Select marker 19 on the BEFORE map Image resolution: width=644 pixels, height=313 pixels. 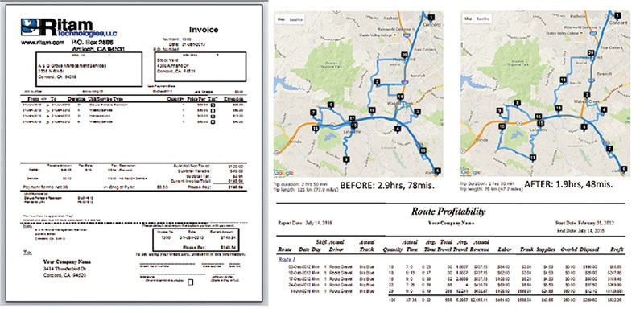[372, 109]
